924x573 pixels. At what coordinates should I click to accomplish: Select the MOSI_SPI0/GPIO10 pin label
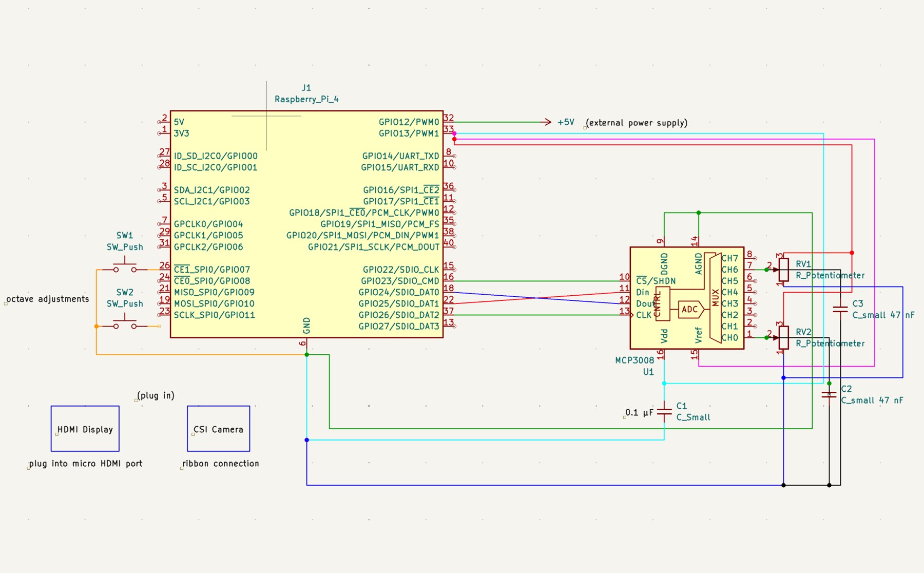[215, 303]
